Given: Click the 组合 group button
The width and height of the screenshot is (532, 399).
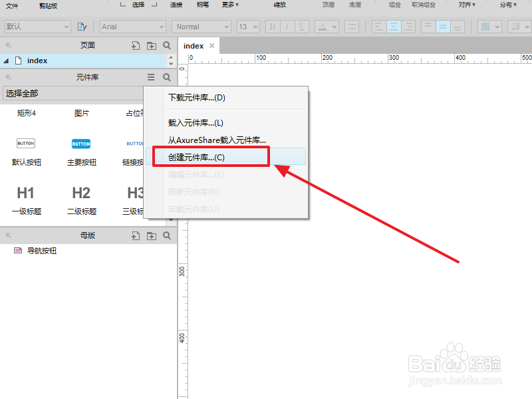Looking at the screenshot, I should [395, 5].
